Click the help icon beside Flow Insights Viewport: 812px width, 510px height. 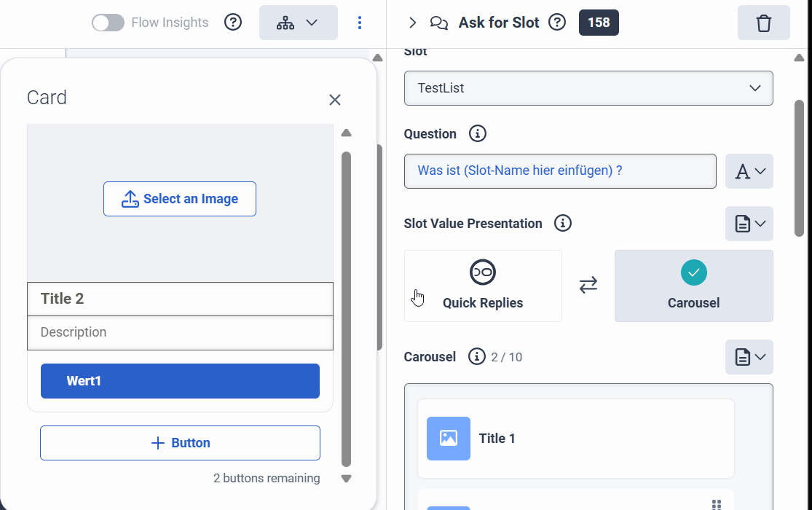pyautogui.click(x=232, y=23)
